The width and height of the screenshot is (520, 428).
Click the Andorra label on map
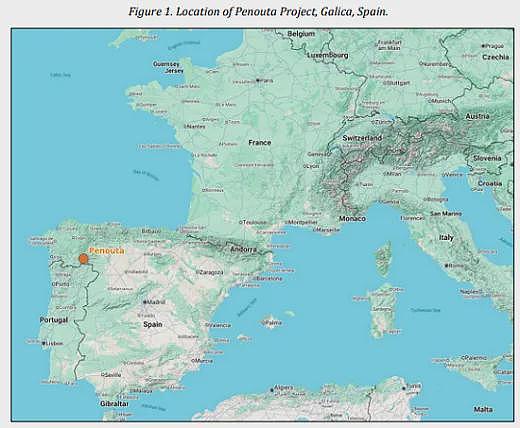(244, 250)
